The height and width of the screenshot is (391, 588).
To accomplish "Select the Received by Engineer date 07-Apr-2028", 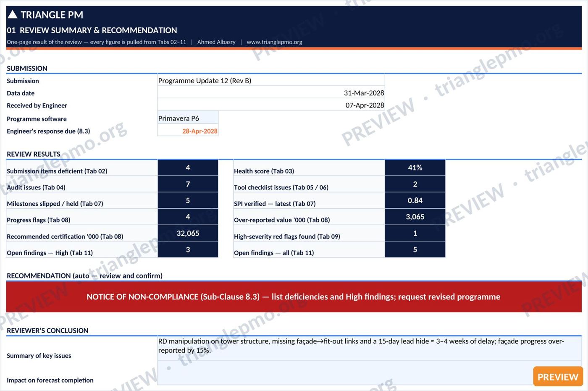I will [271, 105].
